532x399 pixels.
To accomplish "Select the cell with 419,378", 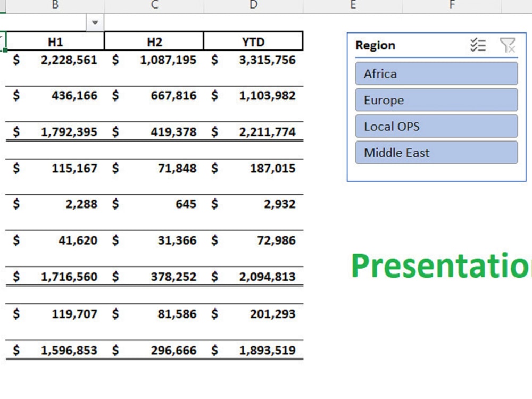I will (154, 131).
